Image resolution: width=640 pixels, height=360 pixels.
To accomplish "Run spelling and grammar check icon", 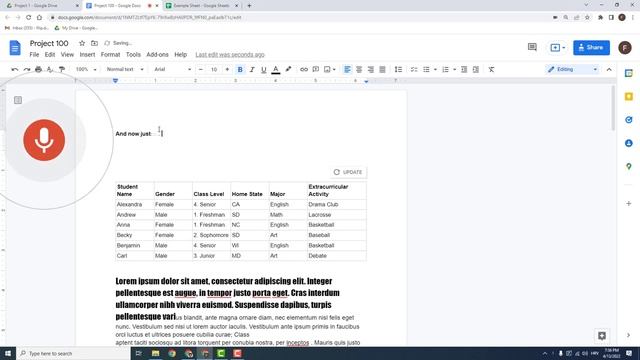I will click(50, 69).
